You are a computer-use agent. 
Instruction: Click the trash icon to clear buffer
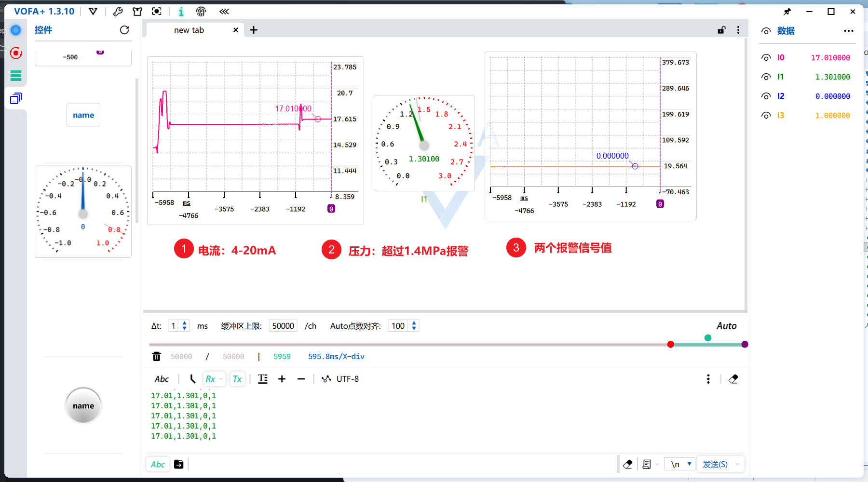[157, 357]
